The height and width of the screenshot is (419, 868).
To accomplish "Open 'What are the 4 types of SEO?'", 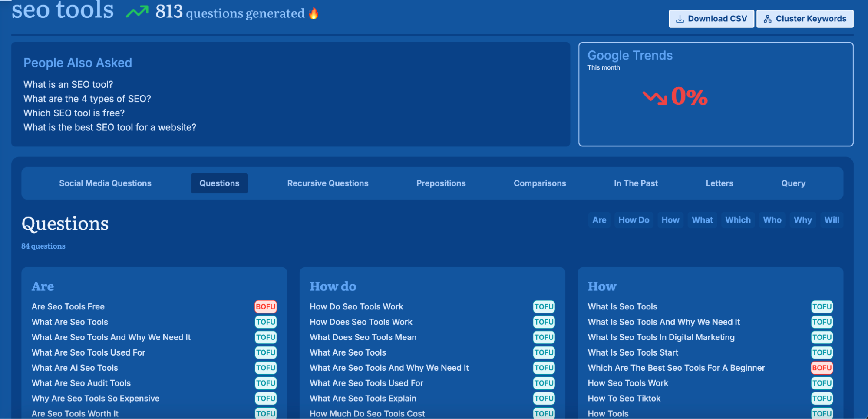I will click(87, 99).
